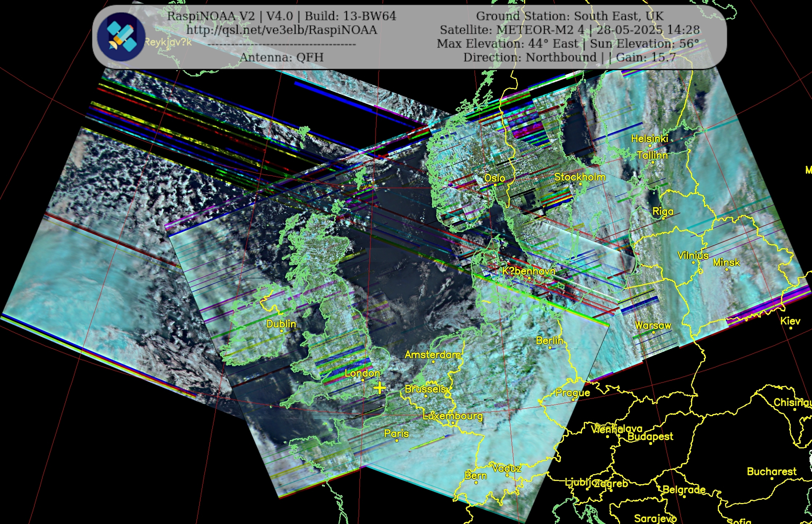812x524 pixels.
Task: Click the Tallinn city label
Action: [x=652, y=155]
